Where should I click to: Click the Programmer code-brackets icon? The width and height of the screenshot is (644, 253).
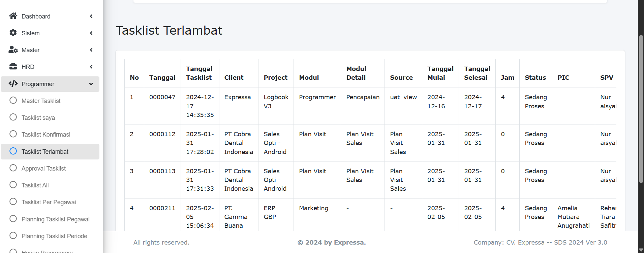(x=13, y=83)
